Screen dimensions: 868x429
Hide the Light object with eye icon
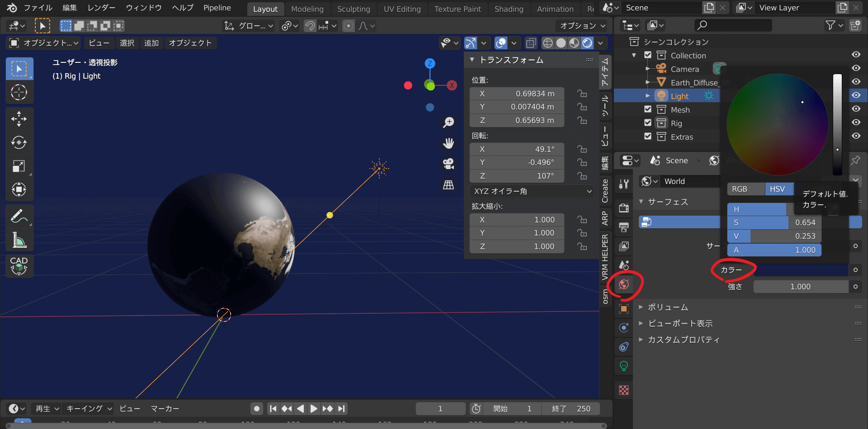[856, 95]
